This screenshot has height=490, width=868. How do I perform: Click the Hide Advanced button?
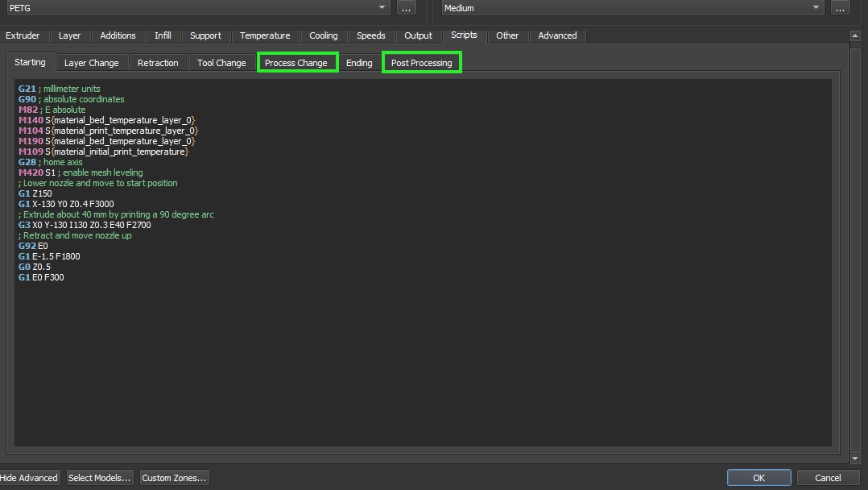[28, 478]
